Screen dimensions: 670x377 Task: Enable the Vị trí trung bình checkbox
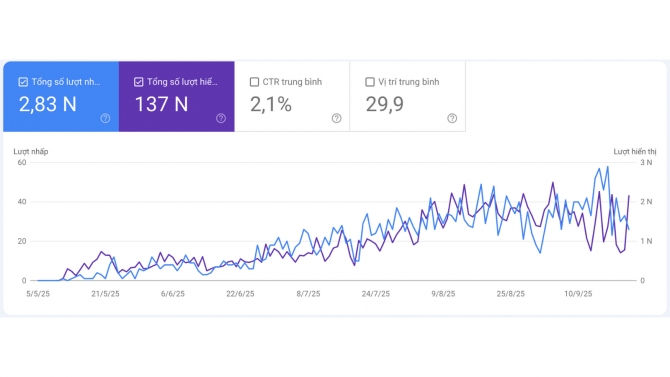(x=370, y=82)
